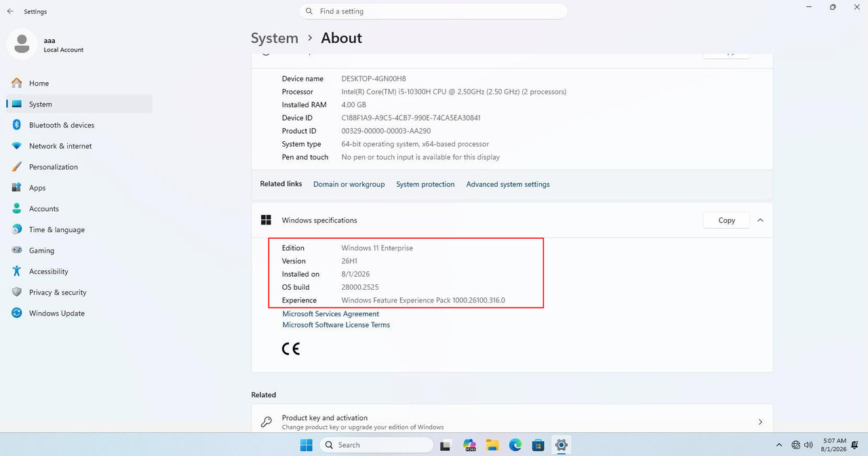Open System protection link
The image size is (868, 456).
coord(425,185)
